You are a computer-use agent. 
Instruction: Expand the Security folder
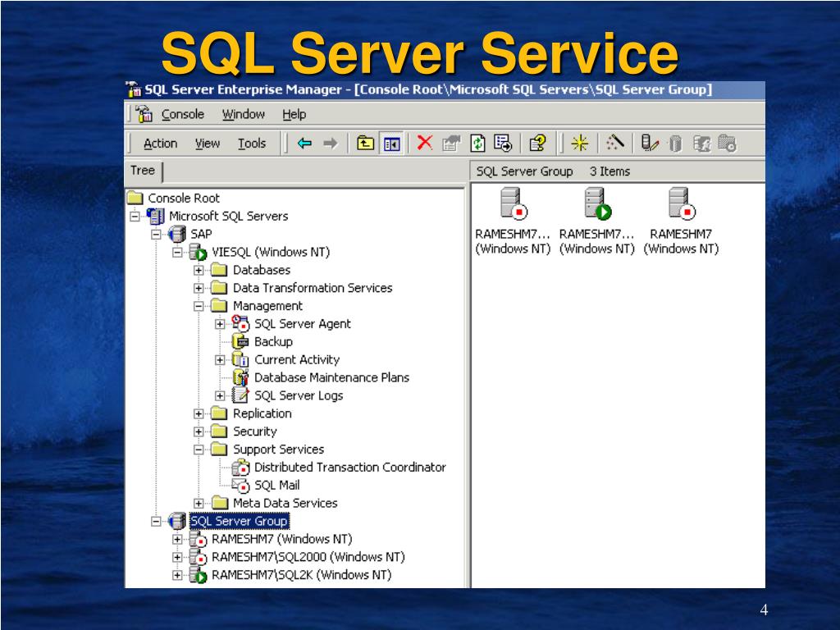[199, 431]
